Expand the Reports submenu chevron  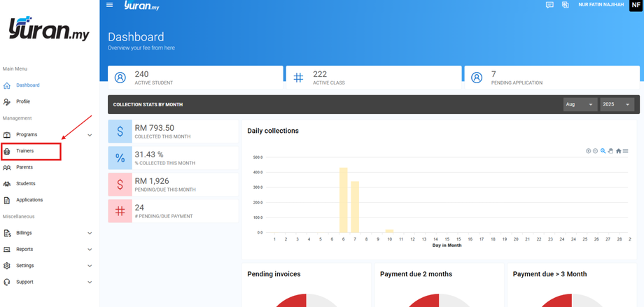pos(90,250)
